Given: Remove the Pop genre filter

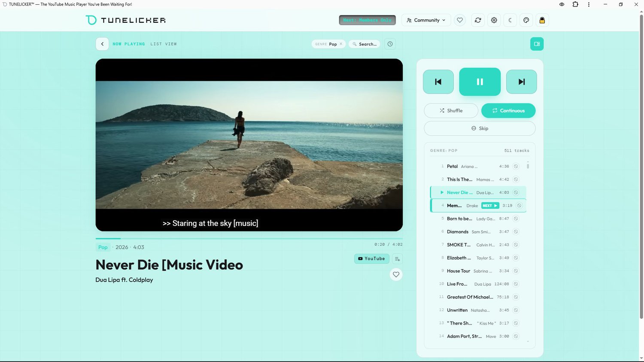Looking at the screenshot, I should point(341,44).
